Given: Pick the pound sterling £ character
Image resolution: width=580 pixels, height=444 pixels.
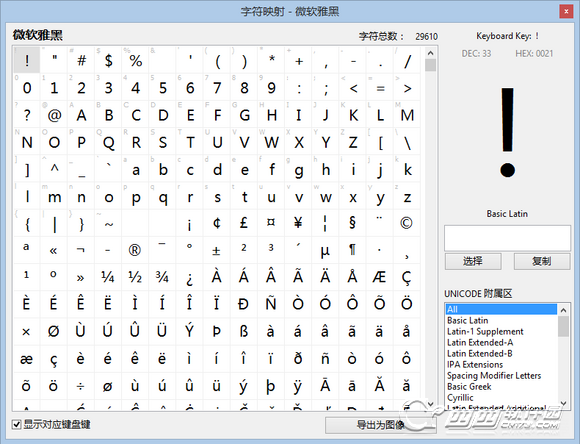Looking at the screenshot, I should (244, 223).
